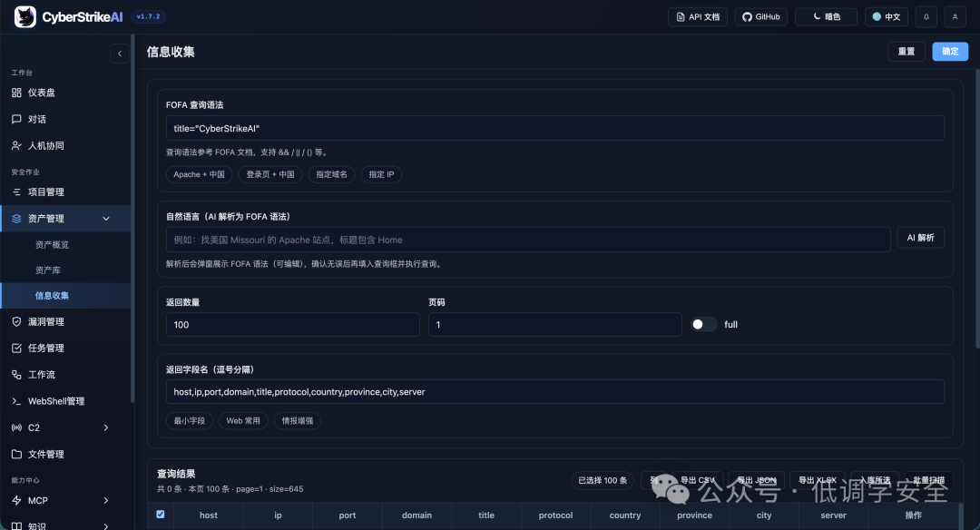Image resolution: width=980 pixels, height=530 pixels.
Task: Click the 已选择 100 条 badge
Action: (603, 480)
